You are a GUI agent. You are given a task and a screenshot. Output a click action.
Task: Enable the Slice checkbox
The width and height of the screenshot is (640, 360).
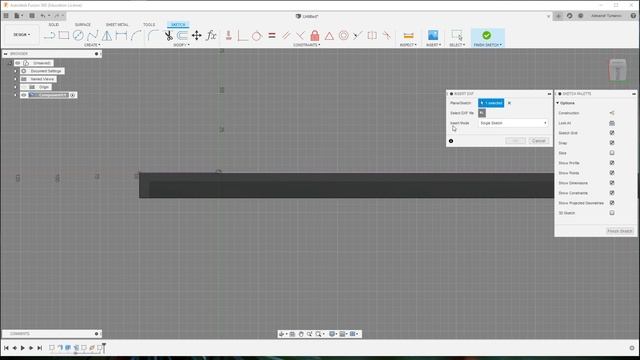[x=612, y=153]
